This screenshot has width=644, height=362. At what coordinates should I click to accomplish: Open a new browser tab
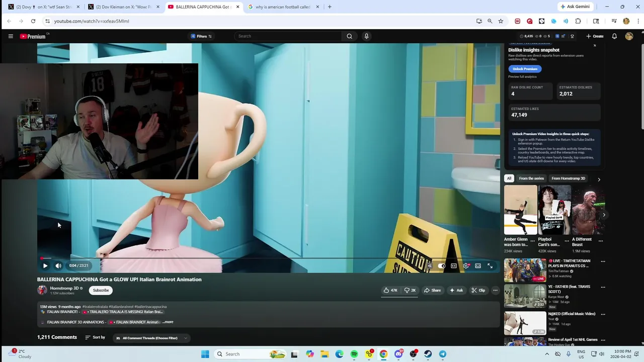coord(330,7)
